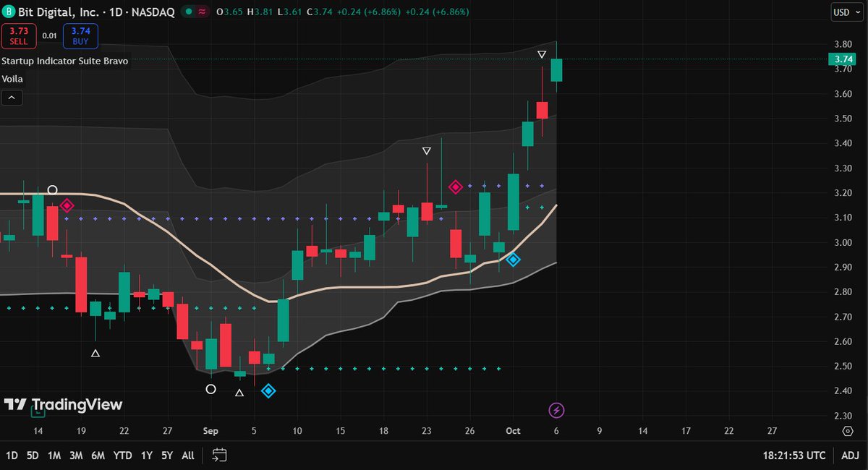This screenshot has height=470, width=868.
Task: Click the purple lightning event icon
Action: click(556, 411)
